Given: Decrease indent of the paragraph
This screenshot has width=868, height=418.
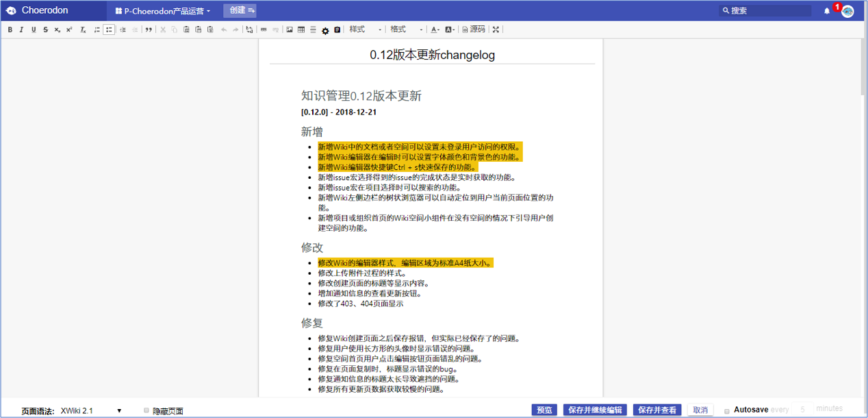Looking at the screenshot, I should (x=123, y=29).
